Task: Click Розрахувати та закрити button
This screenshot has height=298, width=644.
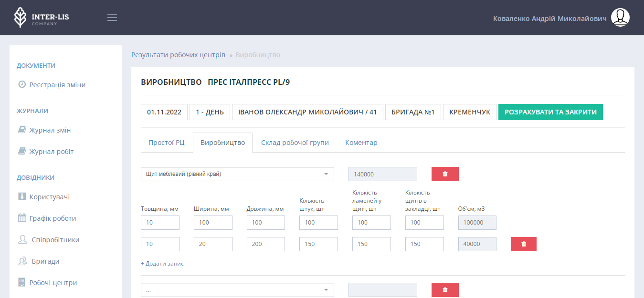Action: coord(550,112)
